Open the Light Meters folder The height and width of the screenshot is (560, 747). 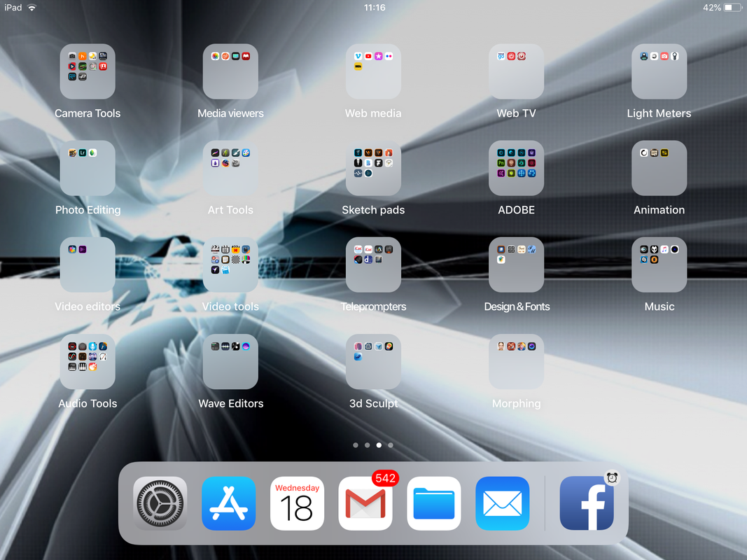[659, 71]
